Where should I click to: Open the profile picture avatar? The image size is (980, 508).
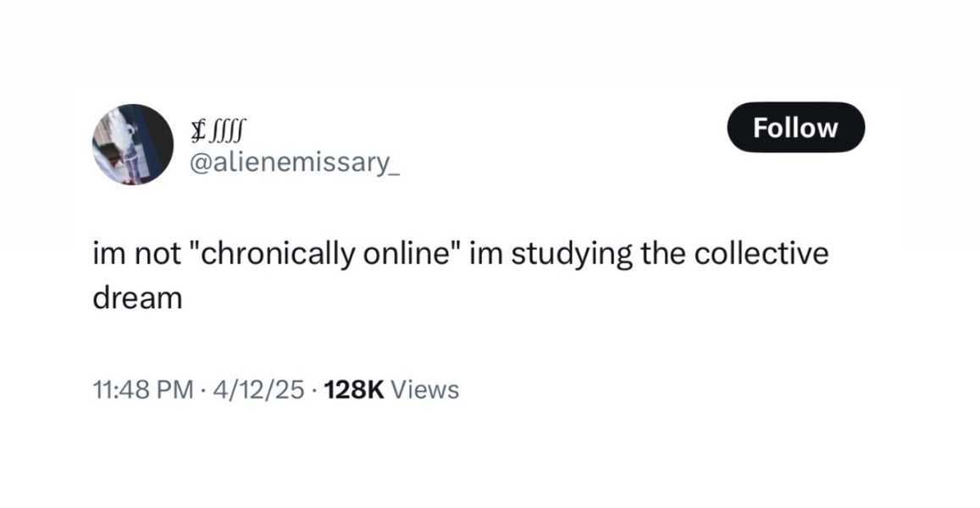132,145
